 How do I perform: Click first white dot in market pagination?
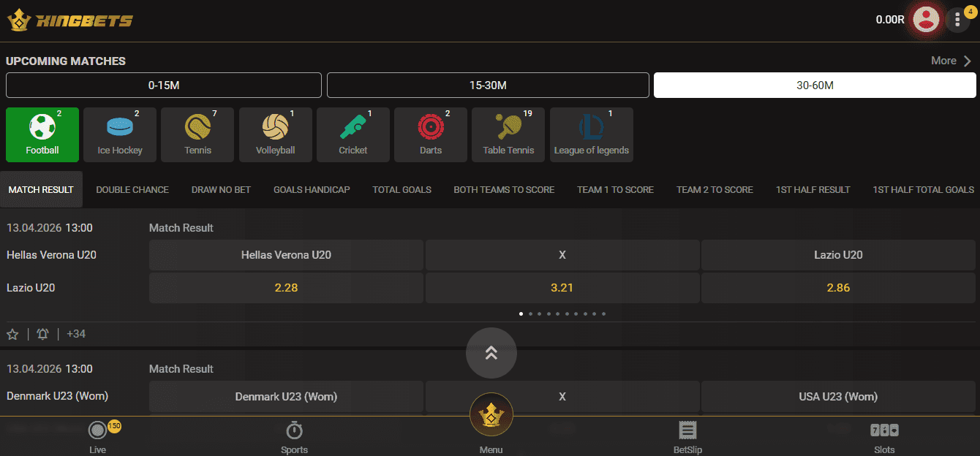[x=521, y=313]
